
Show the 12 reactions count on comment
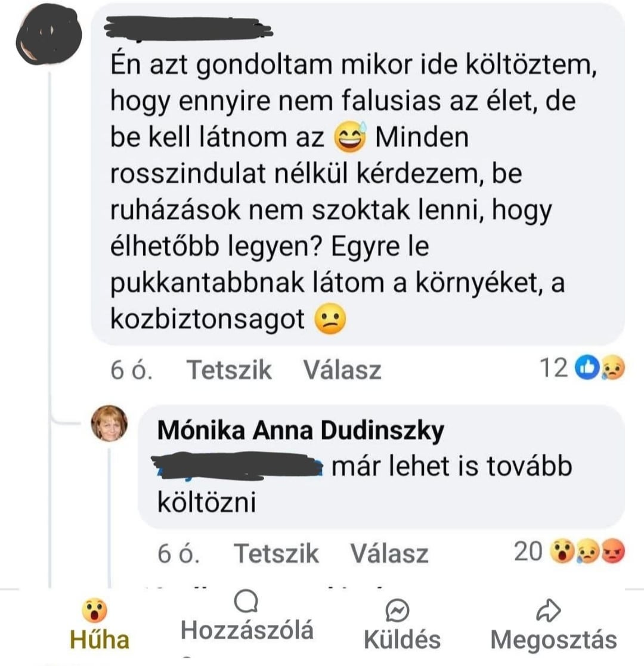click(x=554, y=368)
